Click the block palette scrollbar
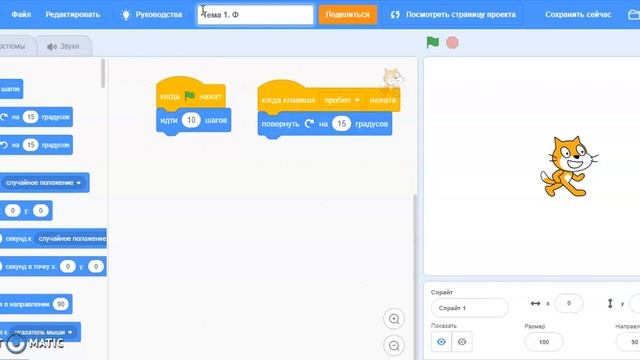 click(x=103, y=73)
